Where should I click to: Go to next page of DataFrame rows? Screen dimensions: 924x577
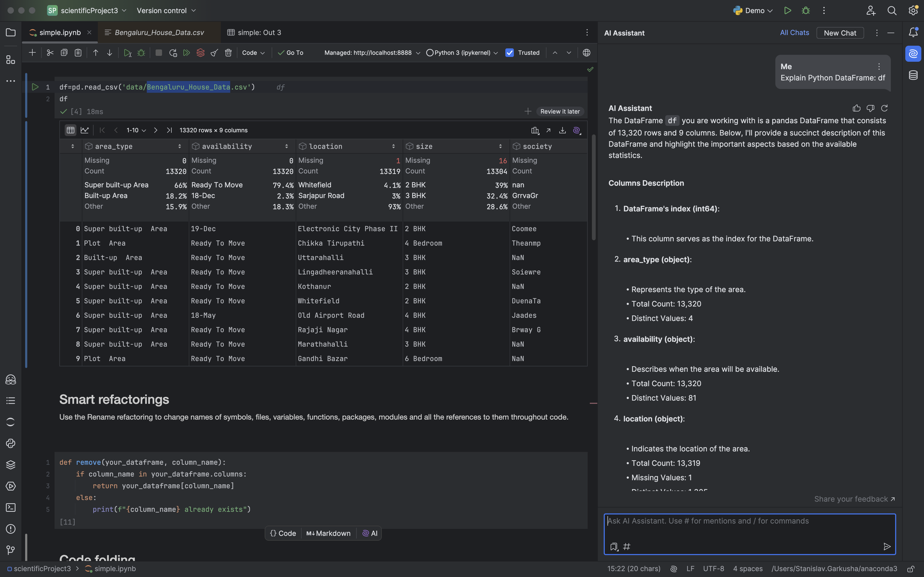(155, 130)
